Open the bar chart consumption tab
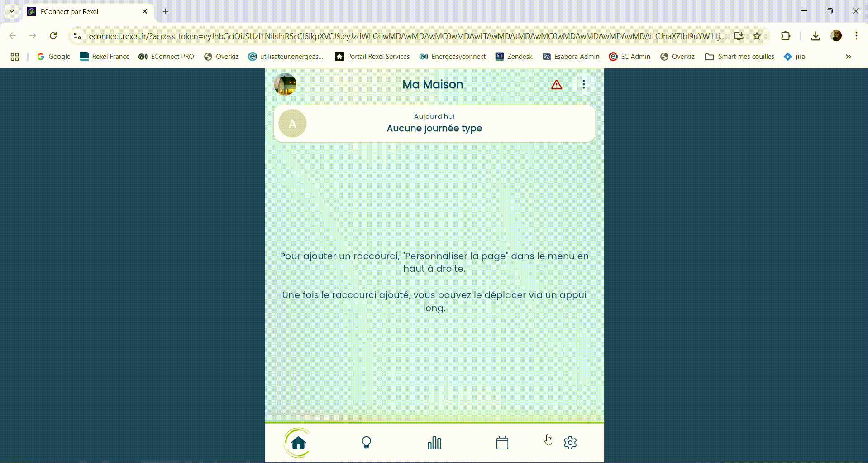This screenshot has height=463, width=868. pos(434,443)
